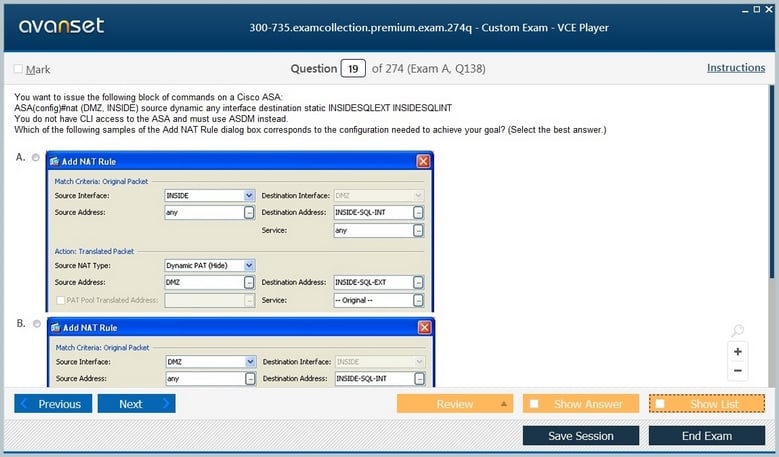Click the magnifier zoom reset icon
The image size is (779, 457).
(737, 331)
